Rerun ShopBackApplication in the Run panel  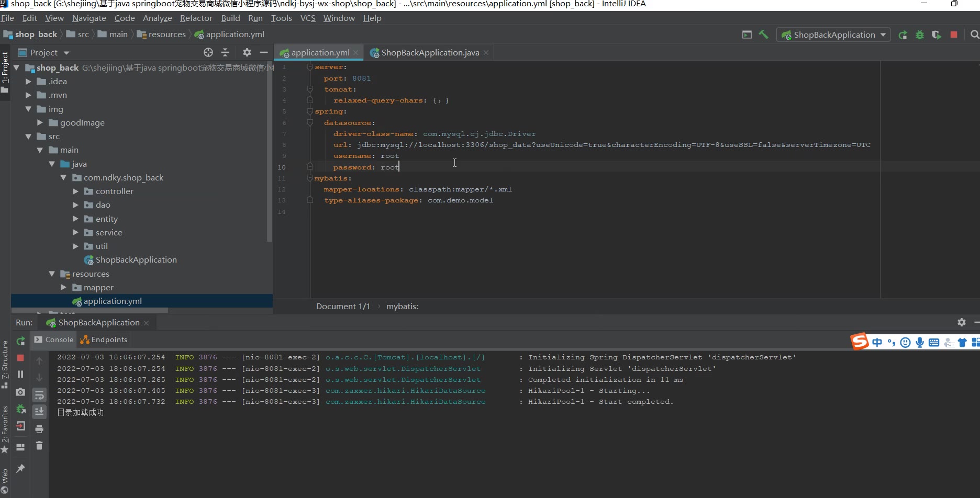20,341
